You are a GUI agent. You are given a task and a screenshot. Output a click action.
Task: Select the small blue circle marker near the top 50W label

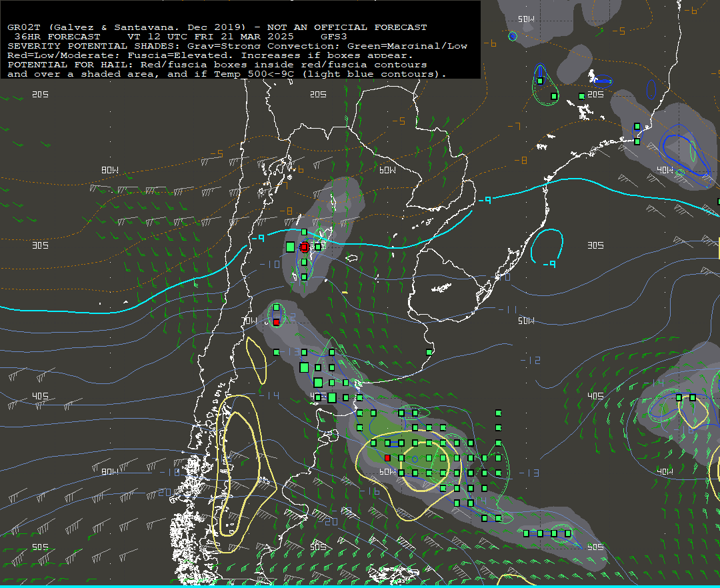tap(513, 36)
